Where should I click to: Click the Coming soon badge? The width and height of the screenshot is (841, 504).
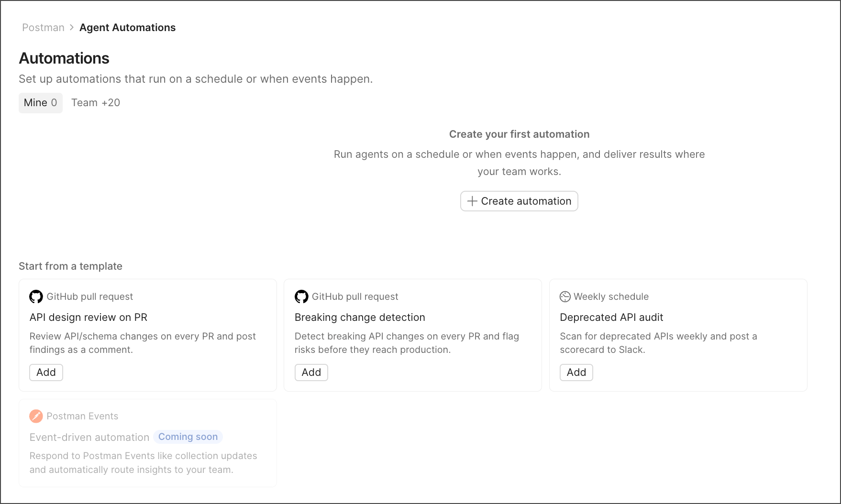(x=188, y=437)
